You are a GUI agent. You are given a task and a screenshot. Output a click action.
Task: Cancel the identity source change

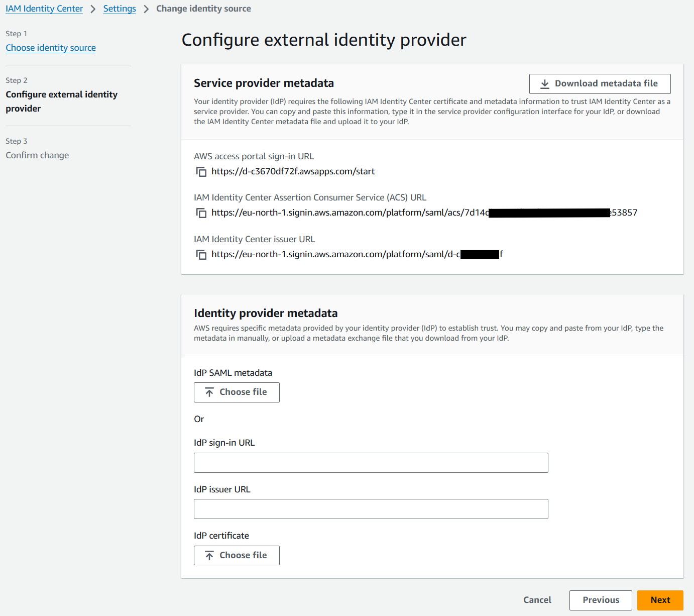pos(537,600)
